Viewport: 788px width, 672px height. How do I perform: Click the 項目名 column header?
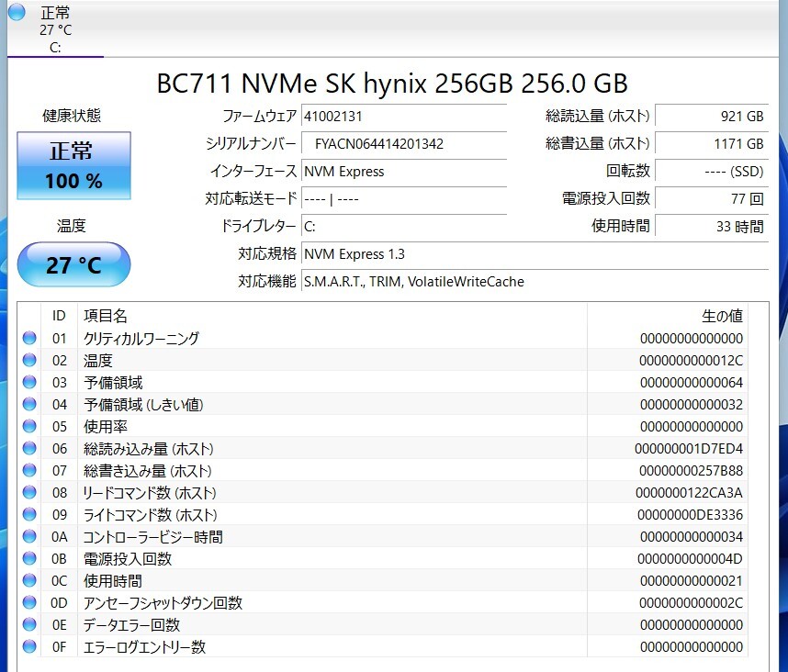pos(106,316)
